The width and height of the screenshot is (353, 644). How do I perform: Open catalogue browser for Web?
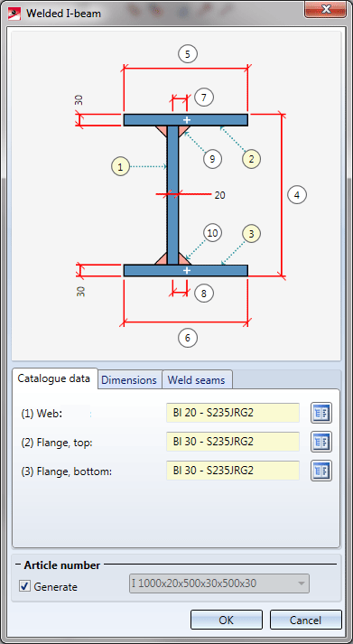coord(321,413)
